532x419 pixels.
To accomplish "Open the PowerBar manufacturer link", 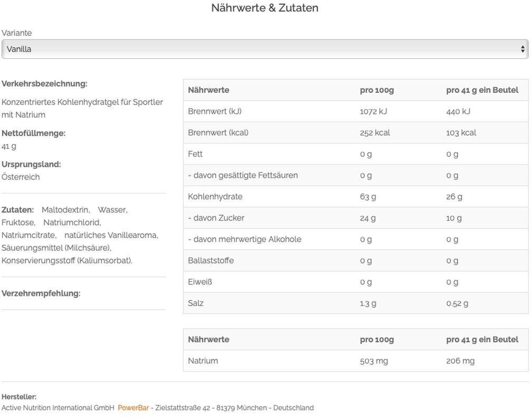I will [133, 408].
